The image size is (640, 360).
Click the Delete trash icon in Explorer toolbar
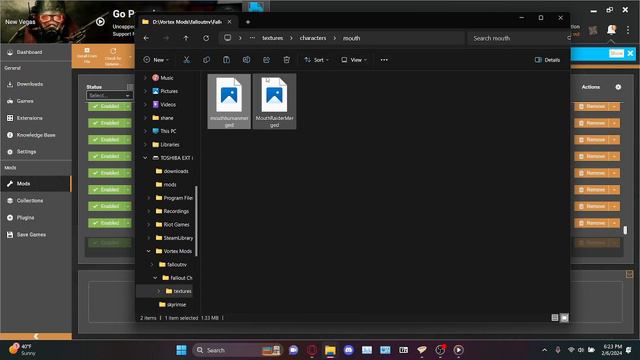coord(287,60)
